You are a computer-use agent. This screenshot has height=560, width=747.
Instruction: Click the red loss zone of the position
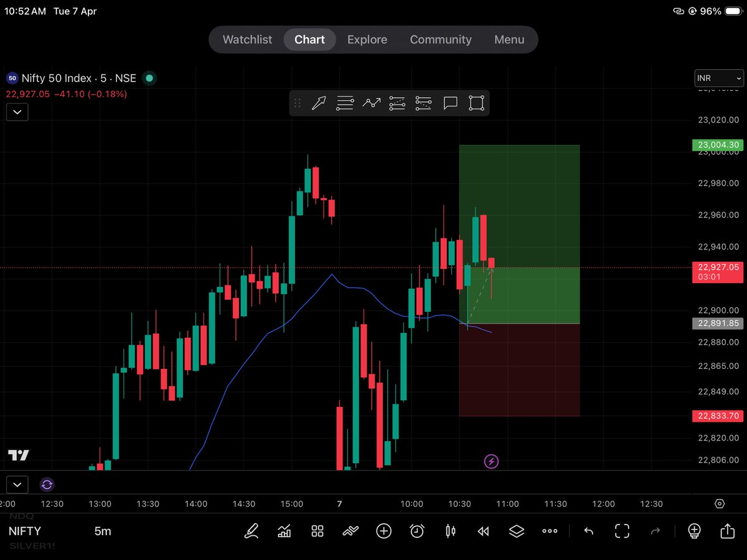tap(519, 370)
